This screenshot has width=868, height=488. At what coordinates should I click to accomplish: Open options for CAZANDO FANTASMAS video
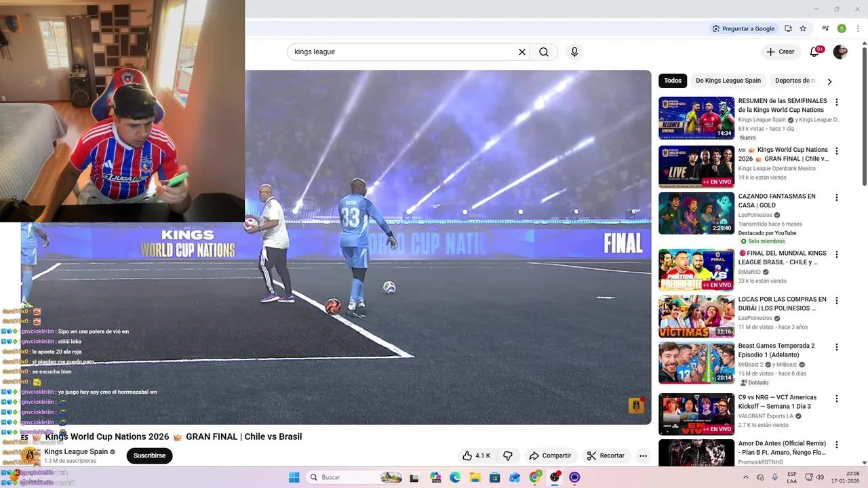pyautogui.click(x=837, y=198)
